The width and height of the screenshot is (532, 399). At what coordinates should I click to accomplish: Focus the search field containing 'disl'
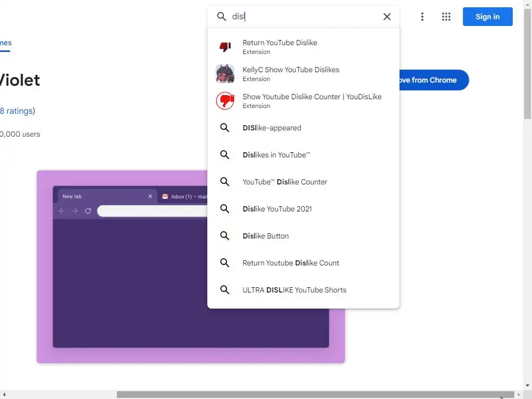click(303, 16)
